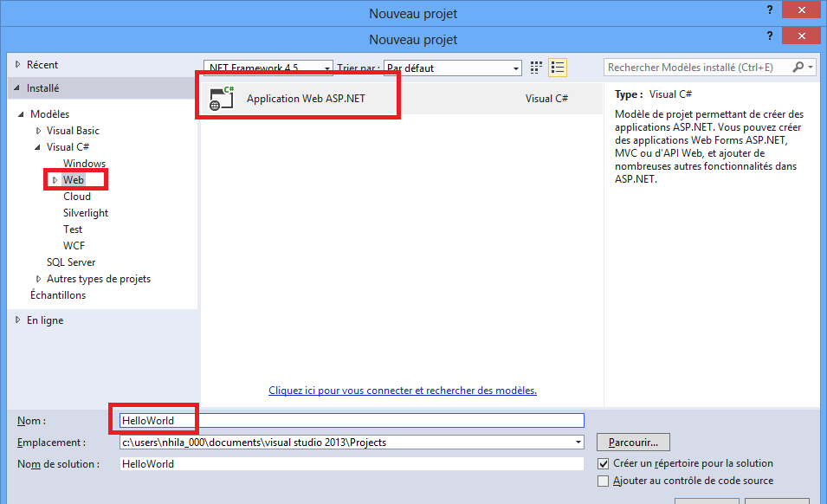Select the Cloud category

click(77, 196)
